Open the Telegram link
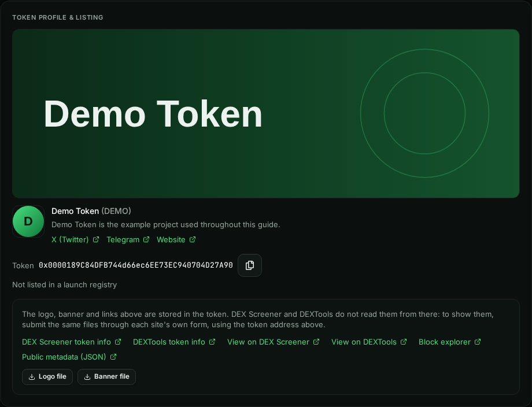Image resolution: width=532 pixels, height=407 pixels. coord(128,239)
